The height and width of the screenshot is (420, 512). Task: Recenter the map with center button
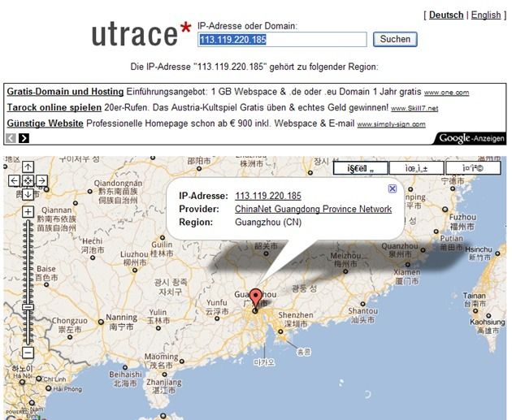click(x=28, y=180)
